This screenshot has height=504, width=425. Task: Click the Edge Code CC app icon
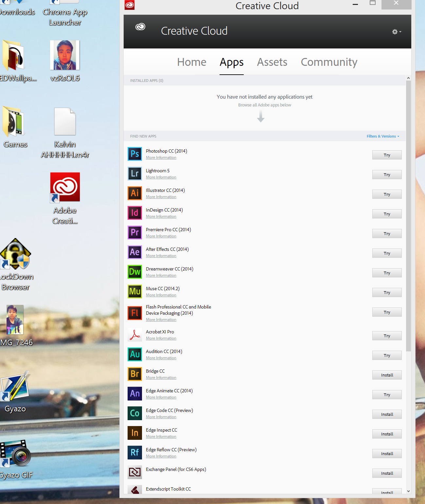pyautogui.click(x=135, y=413)
